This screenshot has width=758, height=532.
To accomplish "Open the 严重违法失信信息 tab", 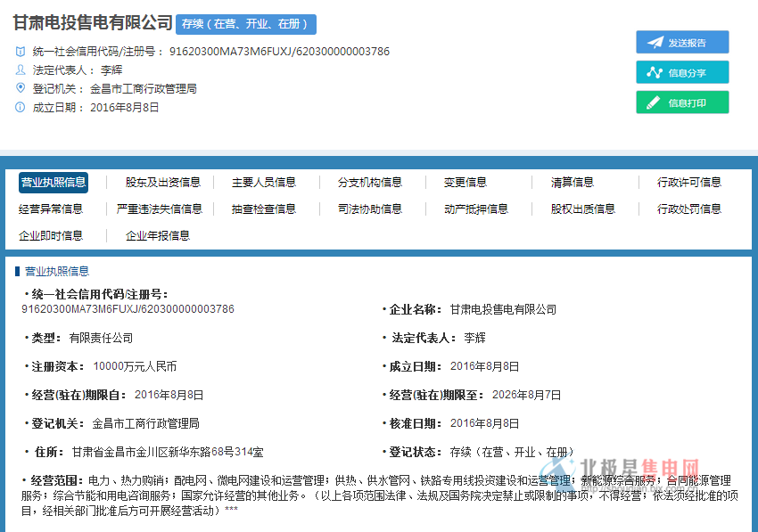I will pyautogui.click(x=160, y=209).
